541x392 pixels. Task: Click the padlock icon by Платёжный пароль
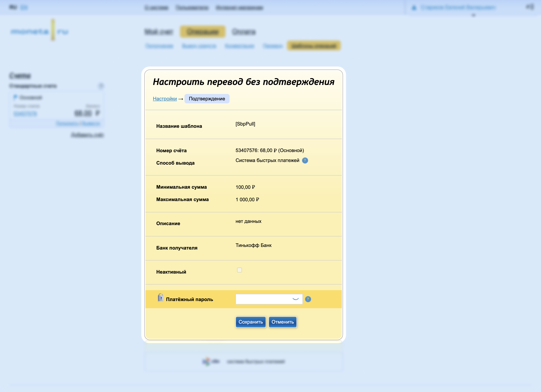coord(161,297)
